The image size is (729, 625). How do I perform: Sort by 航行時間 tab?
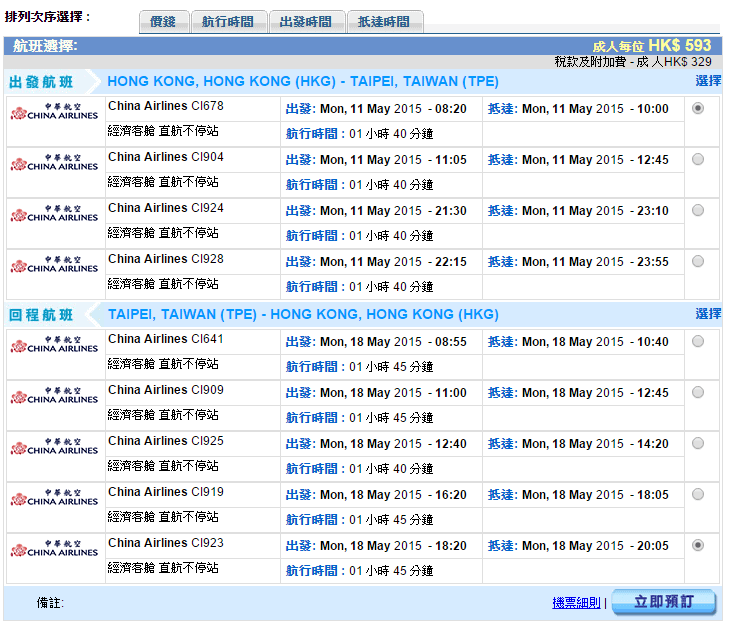tap(228, 22)
